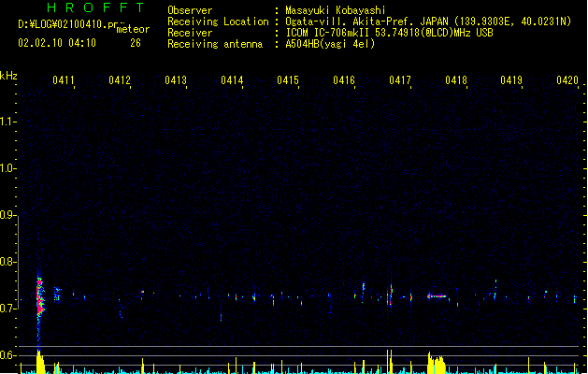Click the 1.1 kHz axis label
The width and height of the screenshot is (588, 374).
(x=7, y=122)
